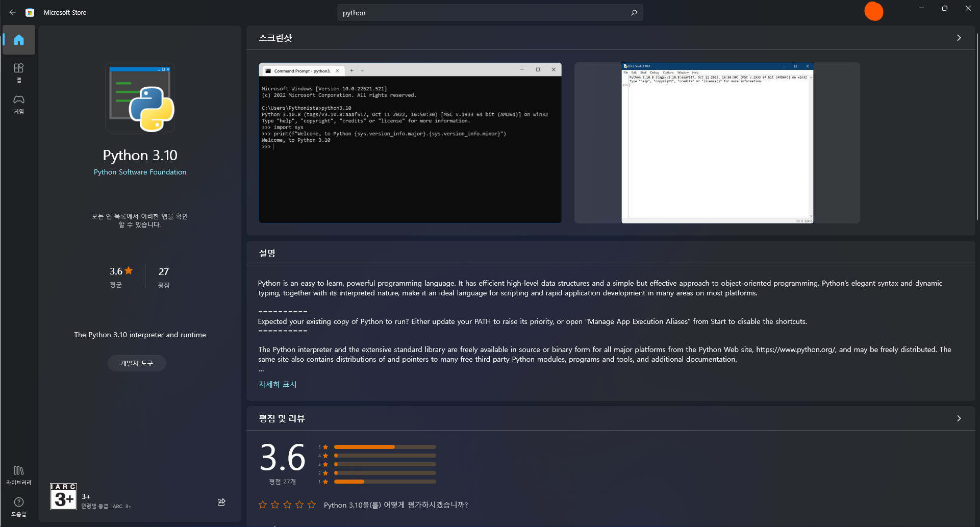Open the orange user profile avatar
980x527 pixels.
click(x=874, y=11)
